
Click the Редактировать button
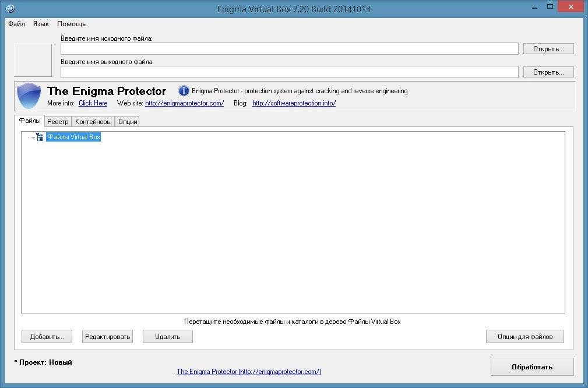click(108, 337)
